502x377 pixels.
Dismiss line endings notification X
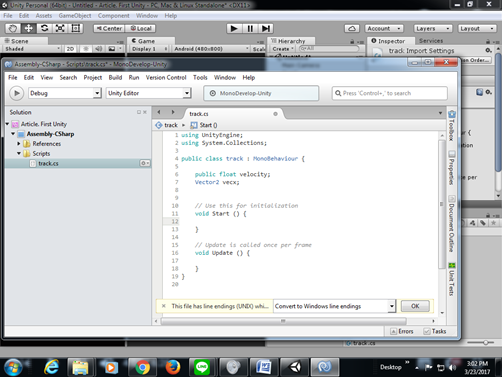point(163,306)
